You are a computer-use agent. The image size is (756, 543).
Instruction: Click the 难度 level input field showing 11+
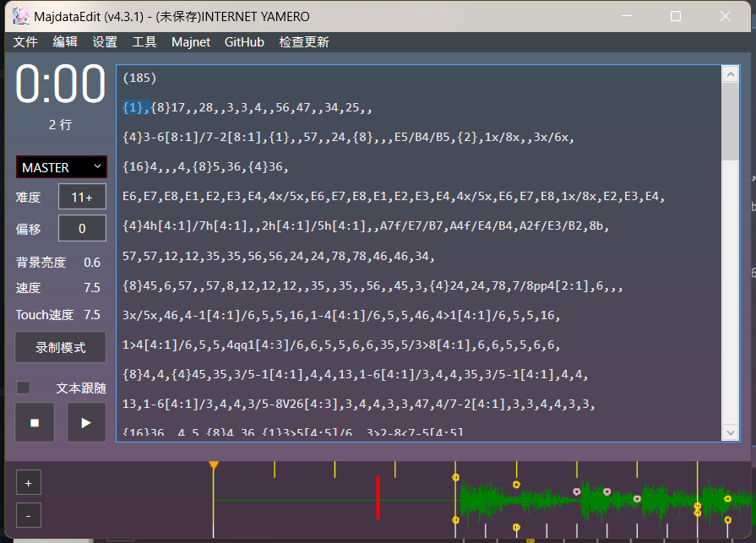pos(82,197)
